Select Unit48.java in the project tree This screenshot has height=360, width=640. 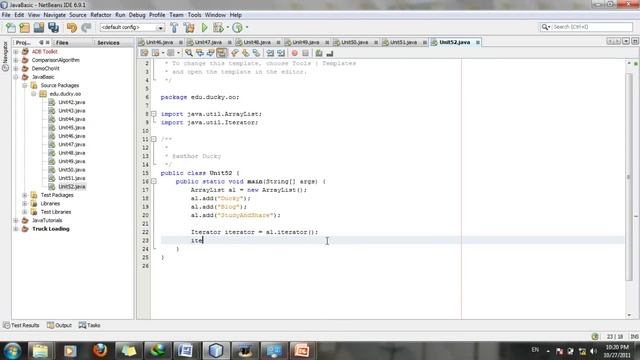point(71,153)
